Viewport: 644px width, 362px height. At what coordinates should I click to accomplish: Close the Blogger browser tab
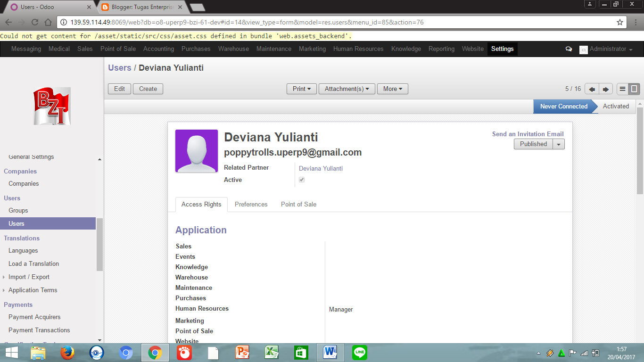tap(180, 7)
